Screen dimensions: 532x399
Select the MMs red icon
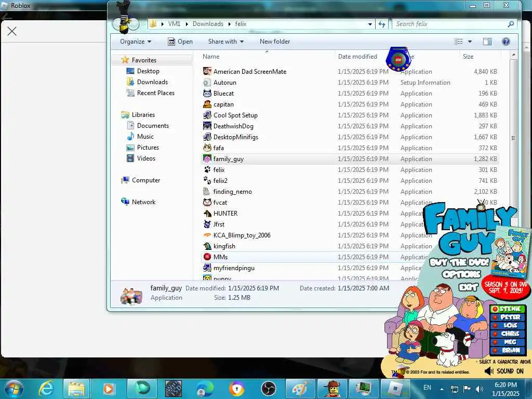coord(207,257)
